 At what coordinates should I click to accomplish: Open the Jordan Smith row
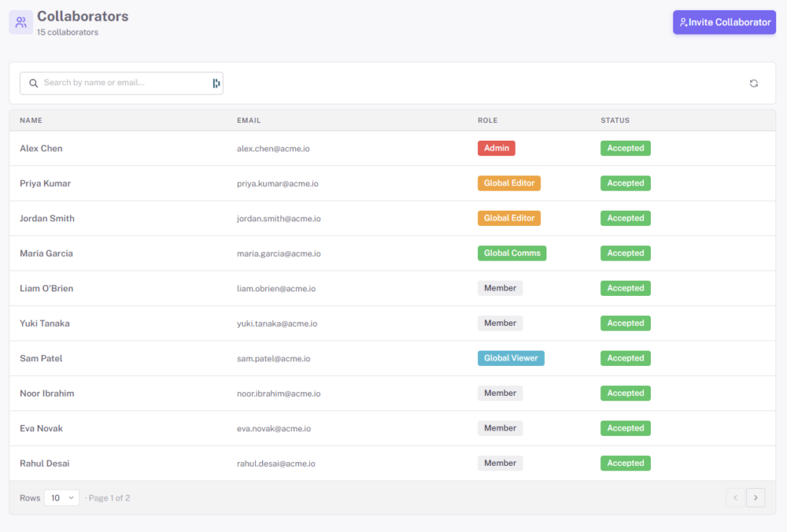(x=393, y=218)
